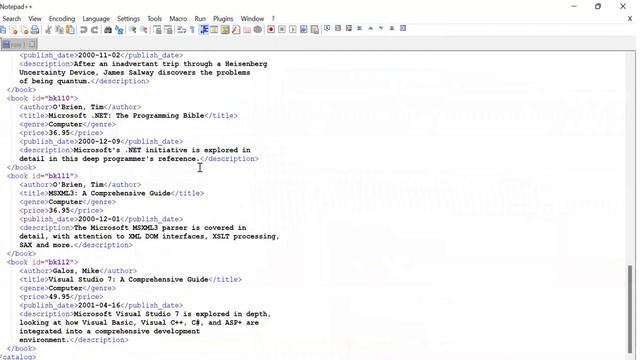This screenshot has height=360, width=640.
Task: Click author "Galos, Mike" line
Action: point(78,271)
